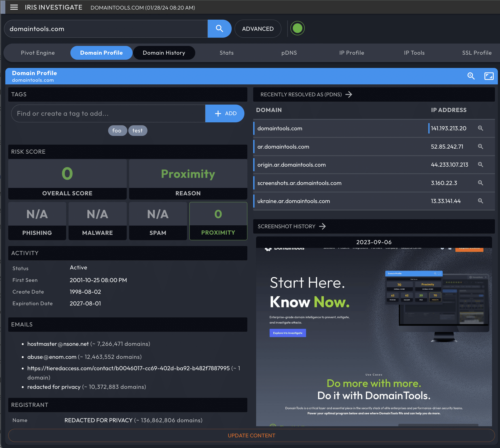The image size is (500, 448).
Task: Zoom Domain Profile panel via magnifier icon
Action: [471, 76]
